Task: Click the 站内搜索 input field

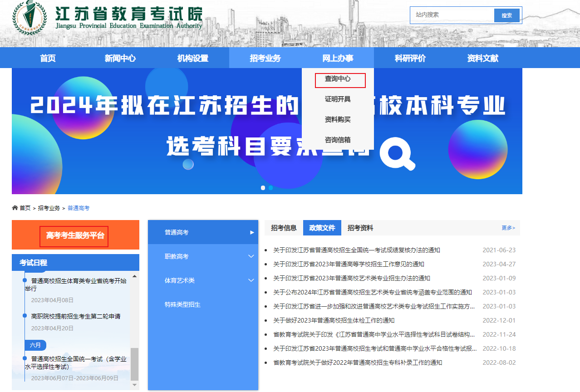Action: point(452,15)
